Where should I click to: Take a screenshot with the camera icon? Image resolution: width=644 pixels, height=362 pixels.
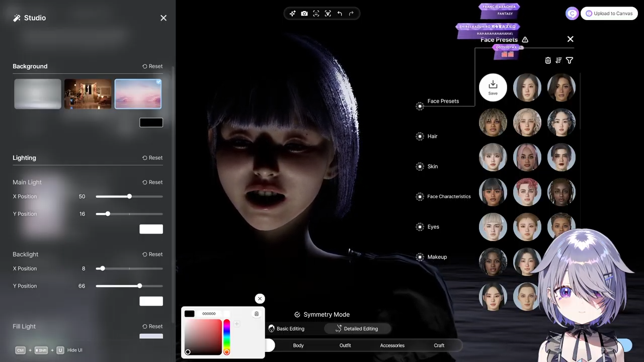pyautogui.click(x=304, y=14)
